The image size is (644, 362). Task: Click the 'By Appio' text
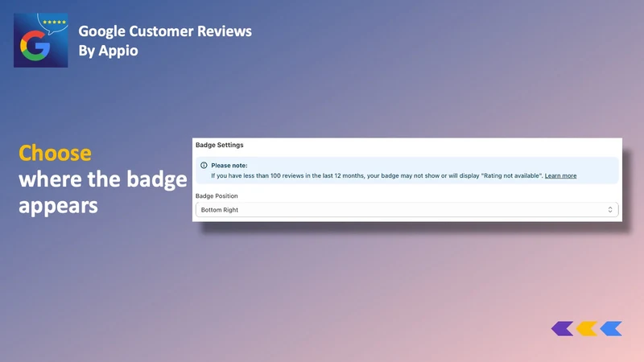tap(108, 51)
